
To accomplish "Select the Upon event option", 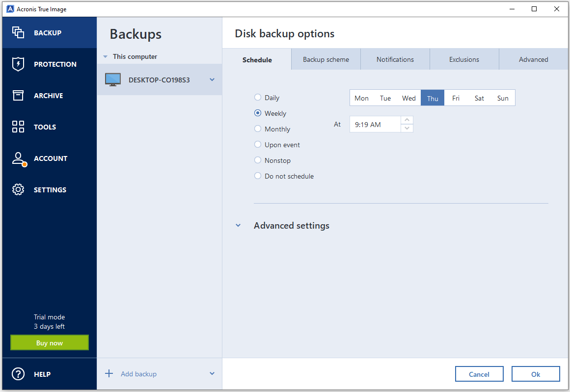I will [258, 144].
